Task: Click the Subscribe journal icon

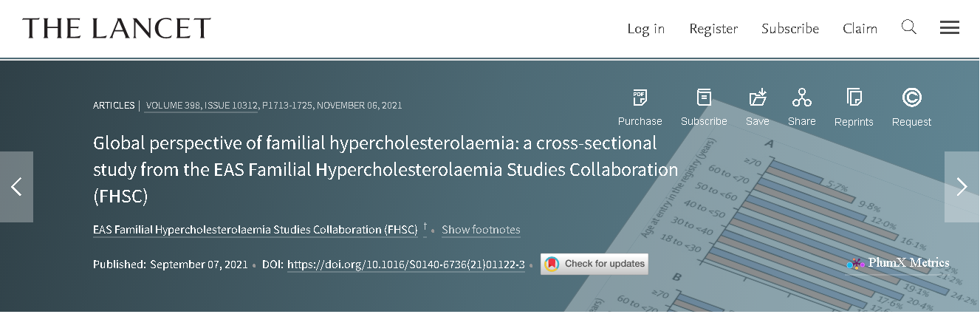Action: 704,98
